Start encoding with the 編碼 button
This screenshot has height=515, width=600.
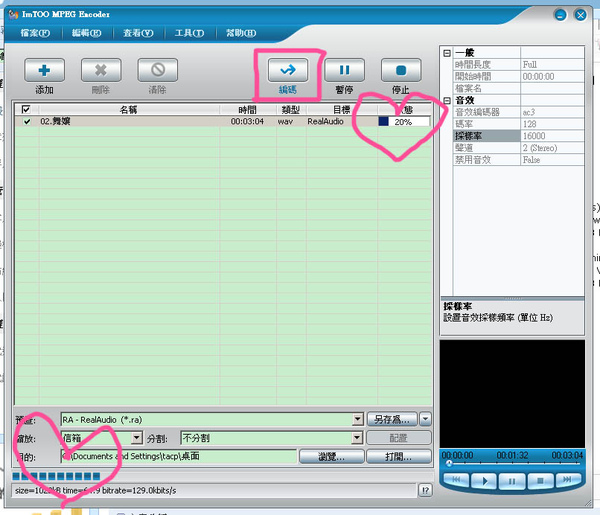288,70
